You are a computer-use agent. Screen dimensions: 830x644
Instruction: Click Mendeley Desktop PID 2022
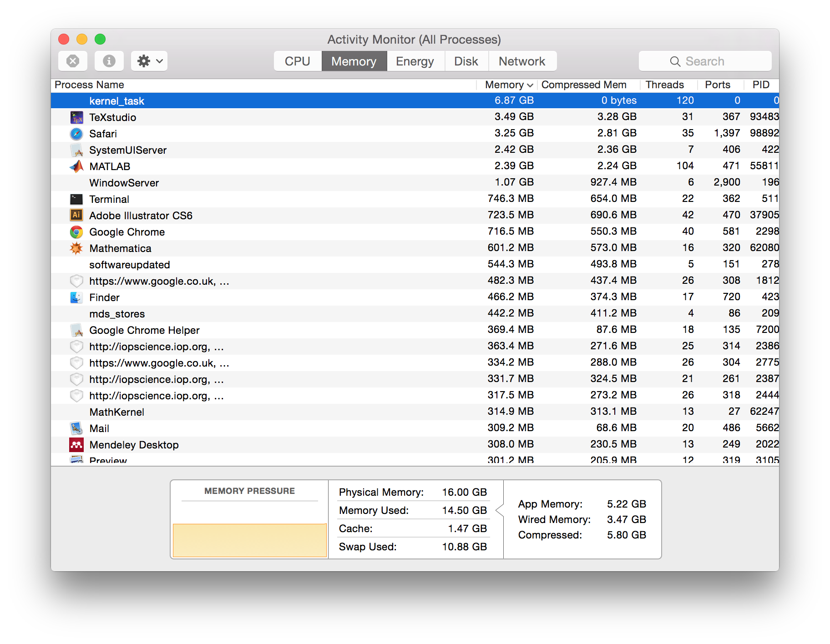click(767, 444)
